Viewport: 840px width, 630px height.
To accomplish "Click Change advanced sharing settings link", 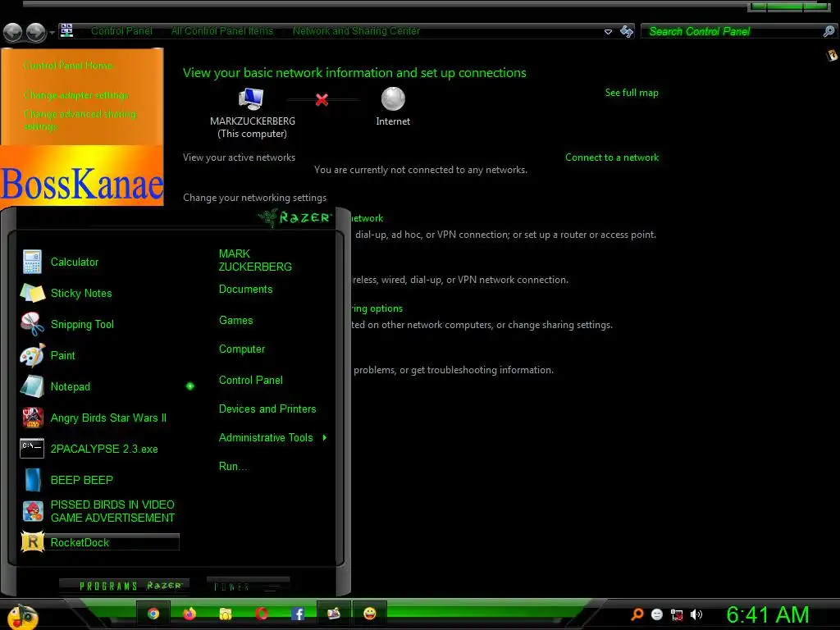I will coord(80,120).
